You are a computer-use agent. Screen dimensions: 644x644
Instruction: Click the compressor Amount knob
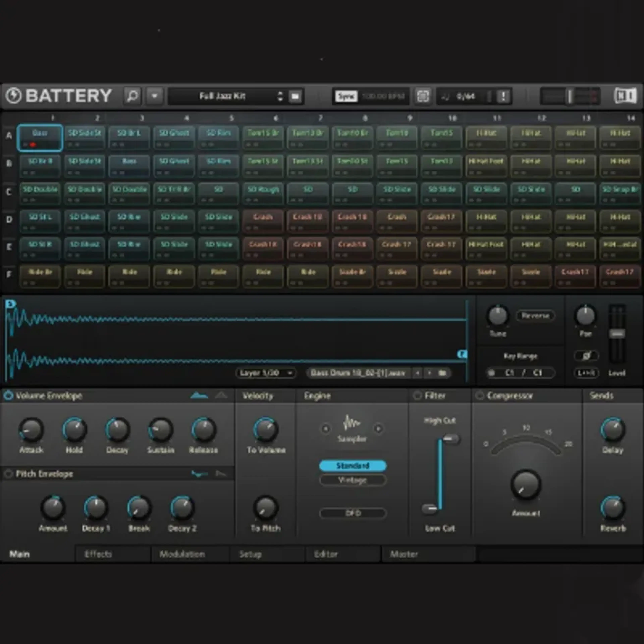526,484
